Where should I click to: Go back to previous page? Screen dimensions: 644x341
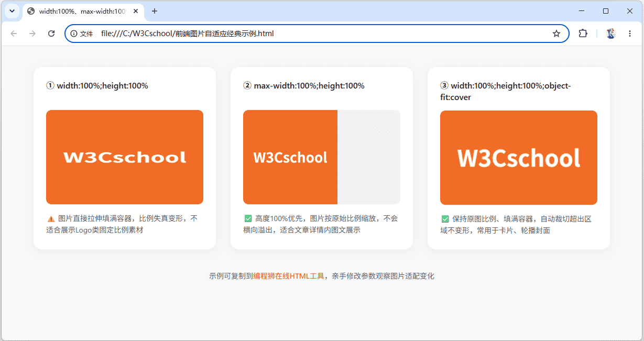pos(14,34)
